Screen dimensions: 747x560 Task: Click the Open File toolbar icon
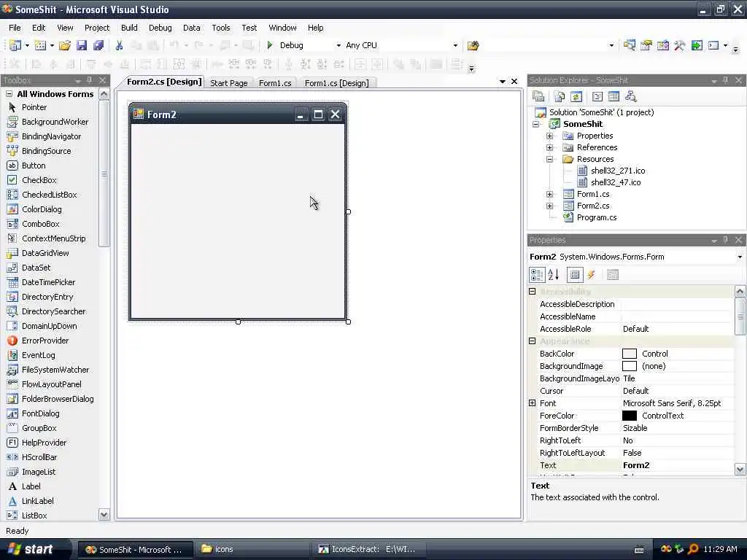point(64,45)
